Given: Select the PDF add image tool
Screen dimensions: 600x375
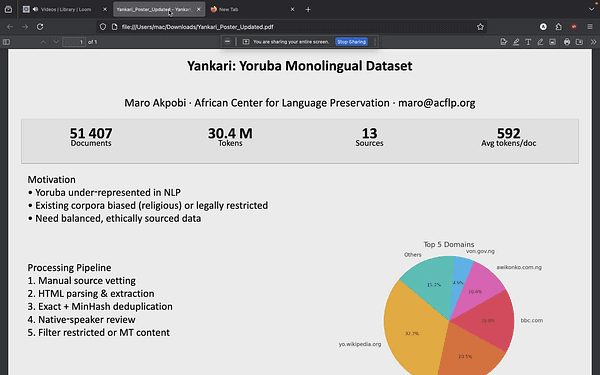Looking at the screenshot, I should 553,42.
